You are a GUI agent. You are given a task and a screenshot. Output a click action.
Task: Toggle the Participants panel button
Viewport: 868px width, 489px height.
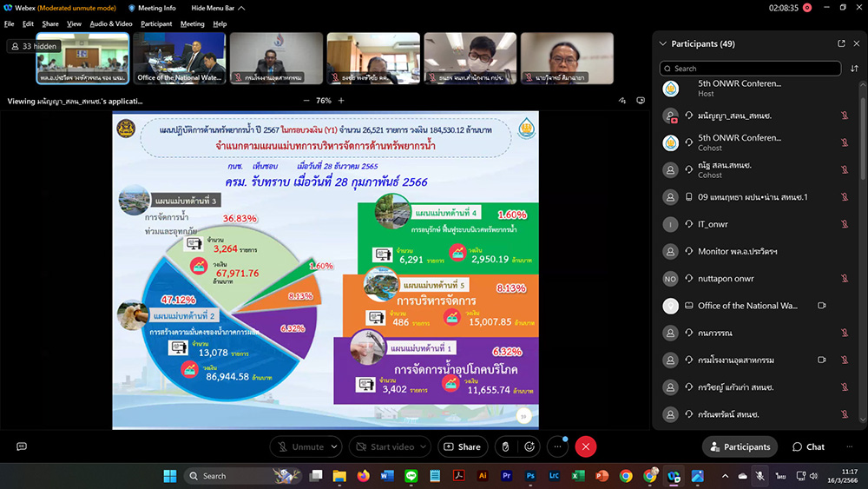pyautogui.click(x=740, y=446)
